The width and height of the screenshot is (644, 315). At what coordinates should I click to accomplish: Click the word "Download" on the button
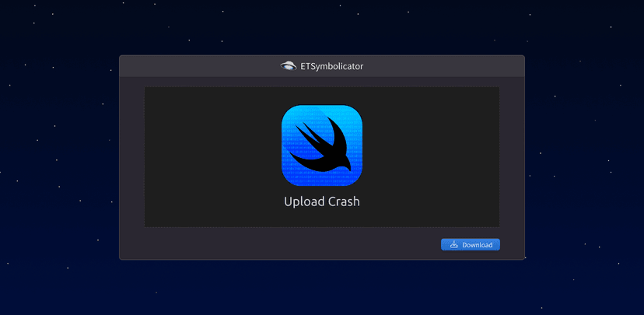click(477, 245)
